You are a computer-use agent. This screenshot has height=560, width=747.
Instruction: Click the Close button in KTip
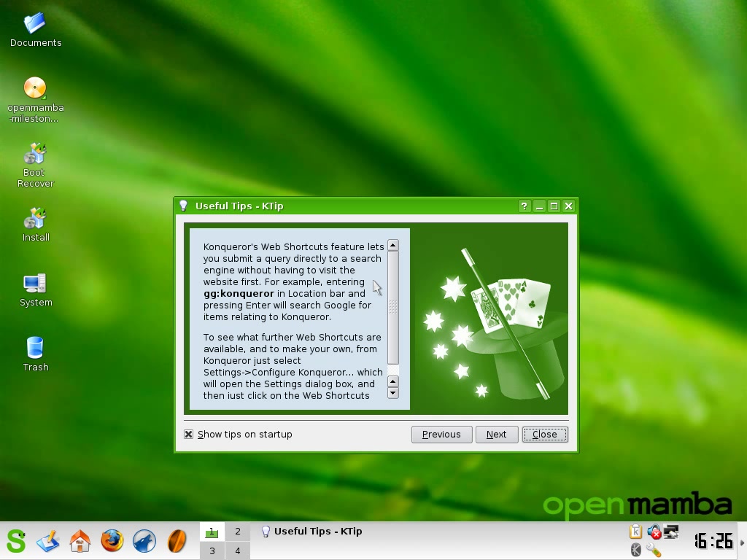pyautogui.click(x=544, y=435)
